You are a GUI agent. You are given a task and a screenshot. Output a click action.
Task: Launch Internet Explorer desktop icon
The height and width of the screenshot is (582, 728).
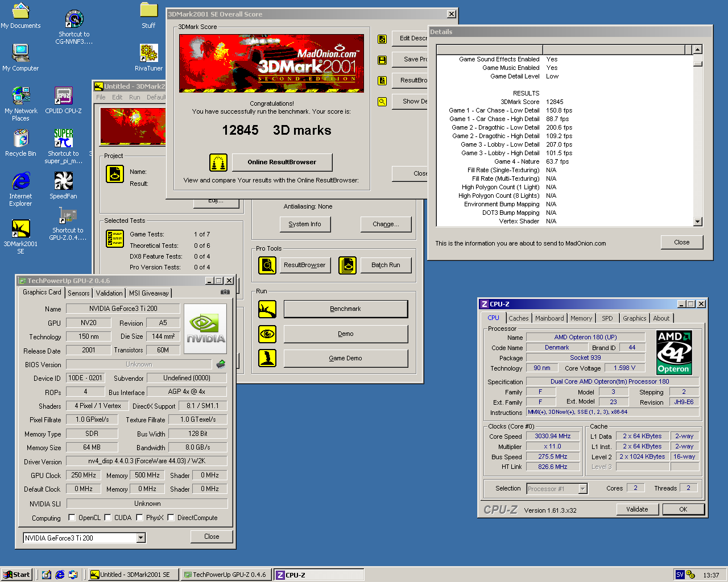click(20, 189)
